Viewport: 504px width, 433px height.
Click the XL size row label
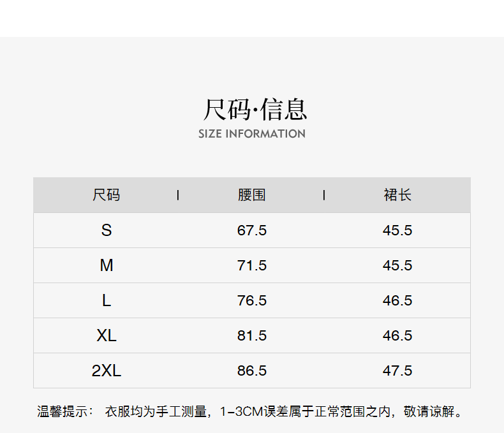pyautogui.click(x=106, y=335)
